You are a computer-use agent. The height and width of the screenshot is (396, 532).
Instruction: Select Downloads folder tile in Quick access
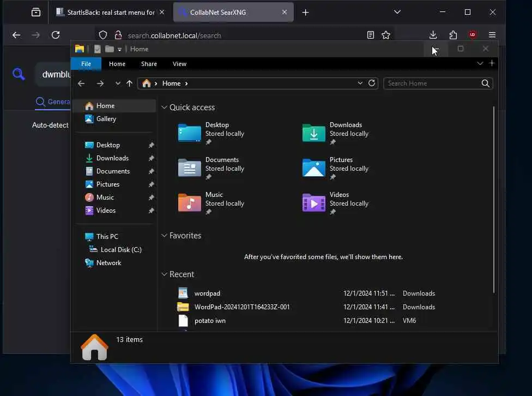point(336,134)
